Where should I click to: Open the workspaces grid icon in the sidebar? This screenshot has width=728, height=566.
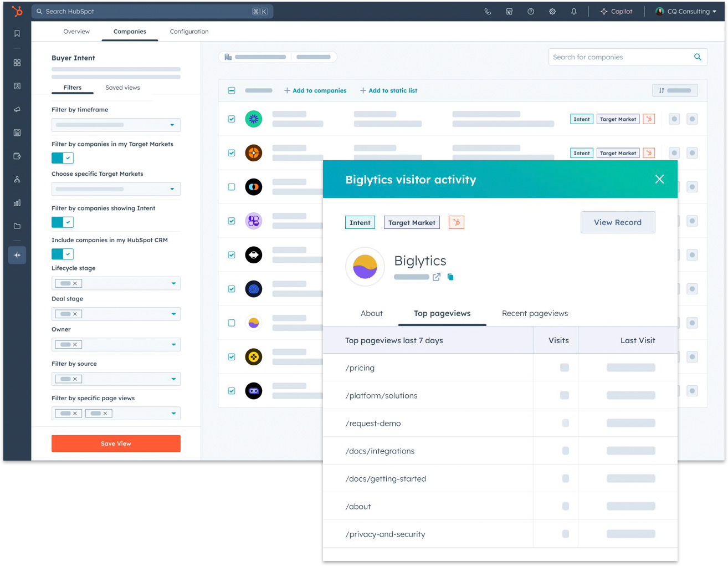pyautogui.click(x=17, y=63)
